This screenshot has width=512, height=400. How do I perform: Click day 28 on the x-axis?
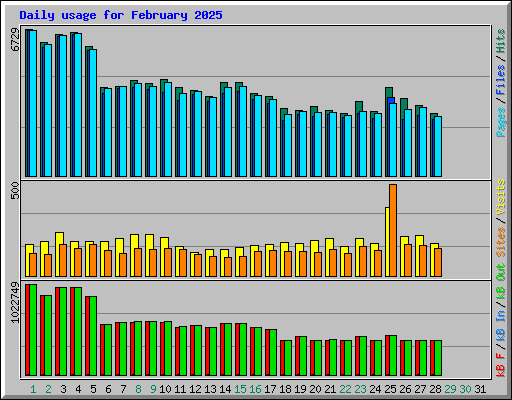[x=435, y=389]
